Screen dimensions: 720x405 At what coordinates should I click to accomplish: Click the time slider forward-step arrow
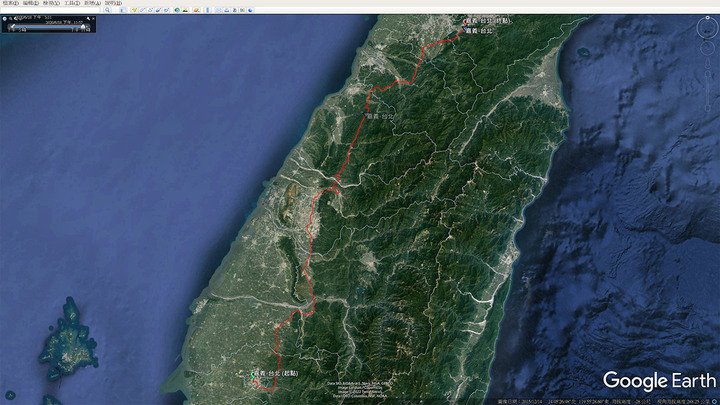coord(87,27)
